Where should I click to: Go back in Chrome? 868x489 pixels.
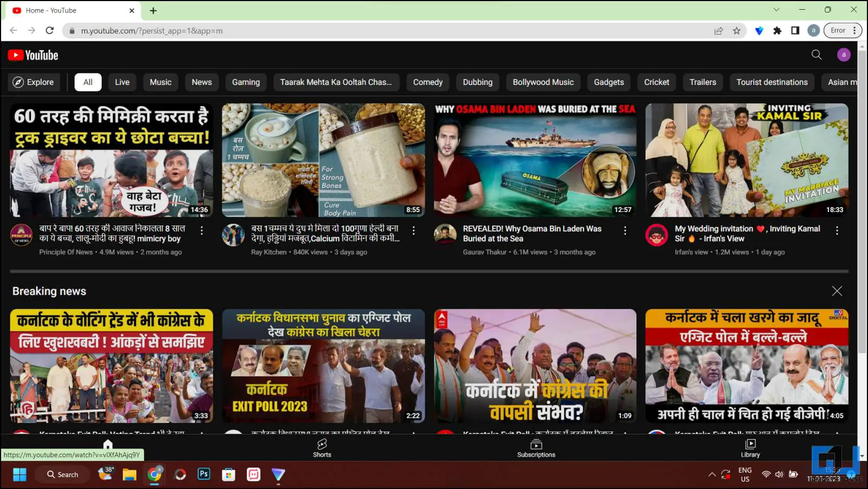click(x=14, y=31)
